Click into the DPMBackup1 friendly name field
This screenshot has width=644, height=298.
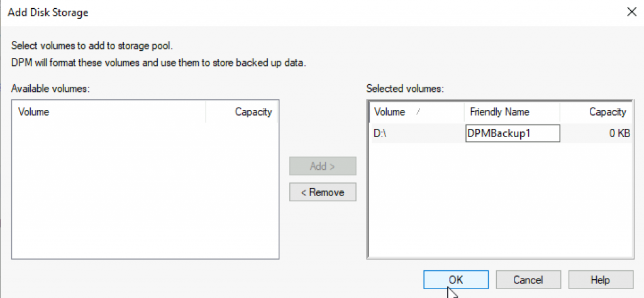tap(513, 133)
